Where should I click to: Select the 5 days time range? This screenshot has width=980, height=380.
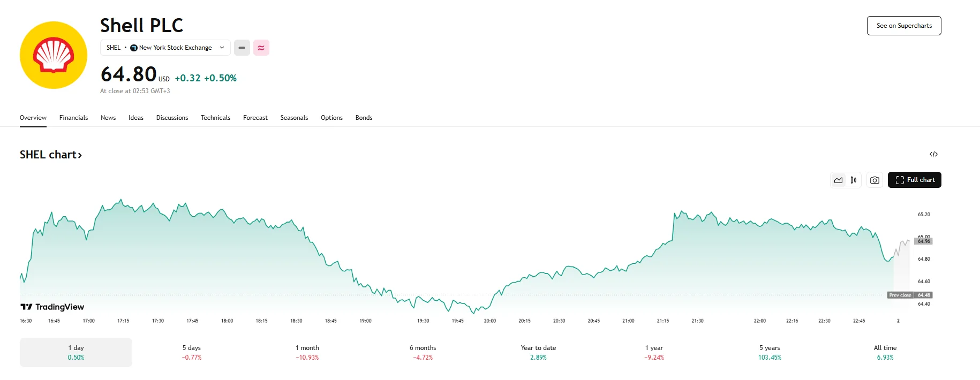[x=191, y=352]
